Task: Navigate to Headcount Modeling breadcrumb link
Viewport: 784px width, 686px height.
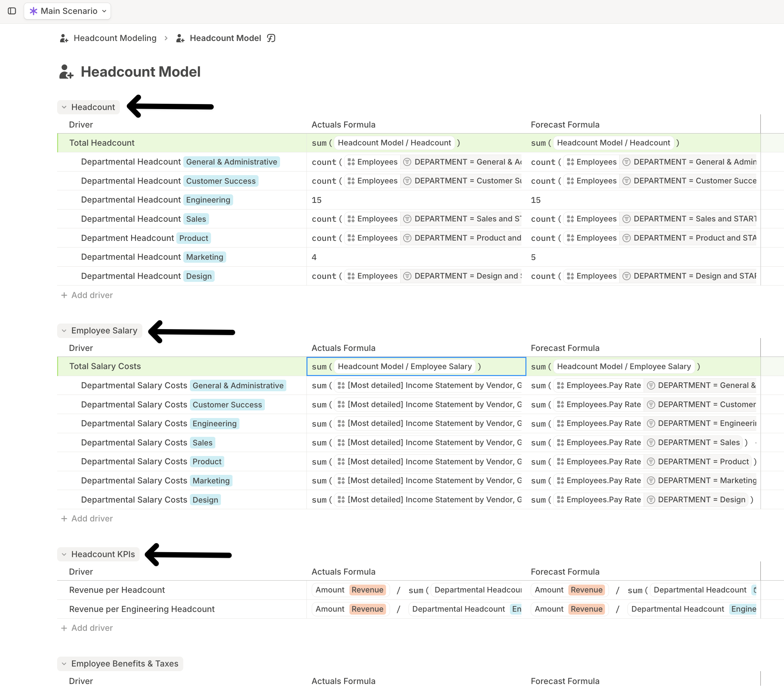Action: click(x=115, y=38)
